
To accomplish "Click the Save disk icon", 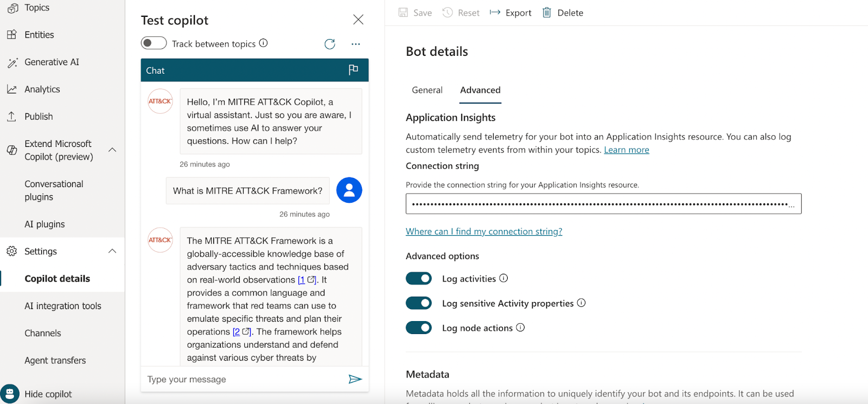I will click(403, 12).
